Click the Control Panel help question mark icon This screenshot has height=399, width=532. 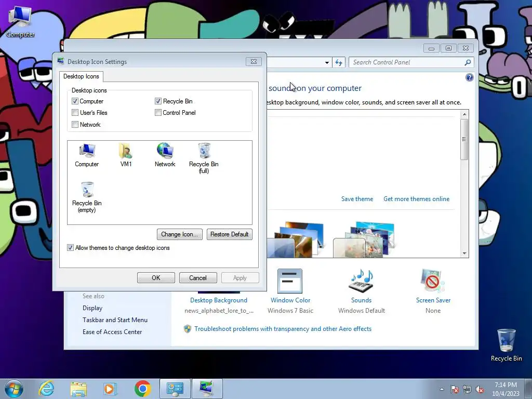point(469,78)
